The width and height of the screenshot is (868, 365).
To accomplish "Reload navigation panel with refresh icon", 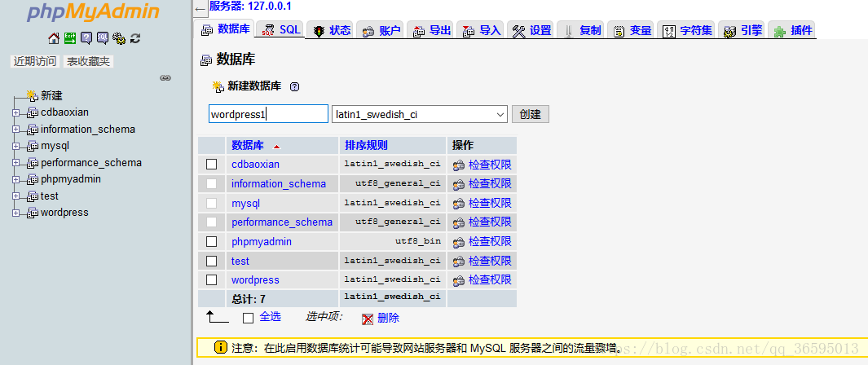I will click(x=135, y=38).
